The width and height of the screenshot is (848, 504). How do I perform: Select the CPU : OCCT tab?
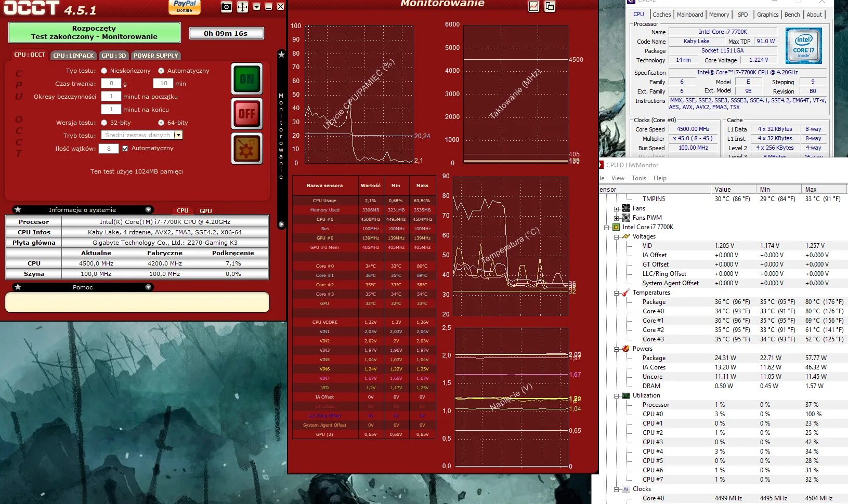pyautogui.click(x=30, y=55)
